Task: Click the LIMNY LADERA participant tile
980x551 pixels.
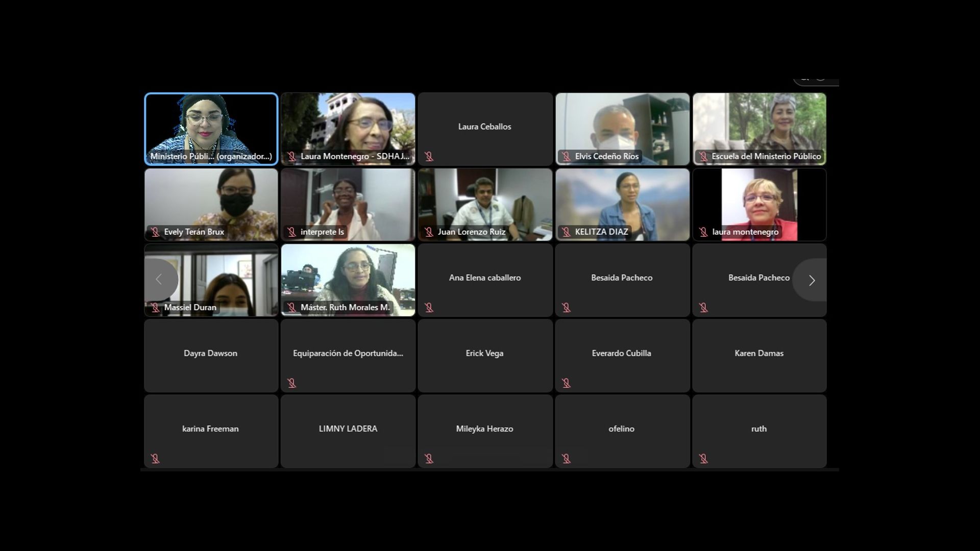Action: [x=348, y=431]
